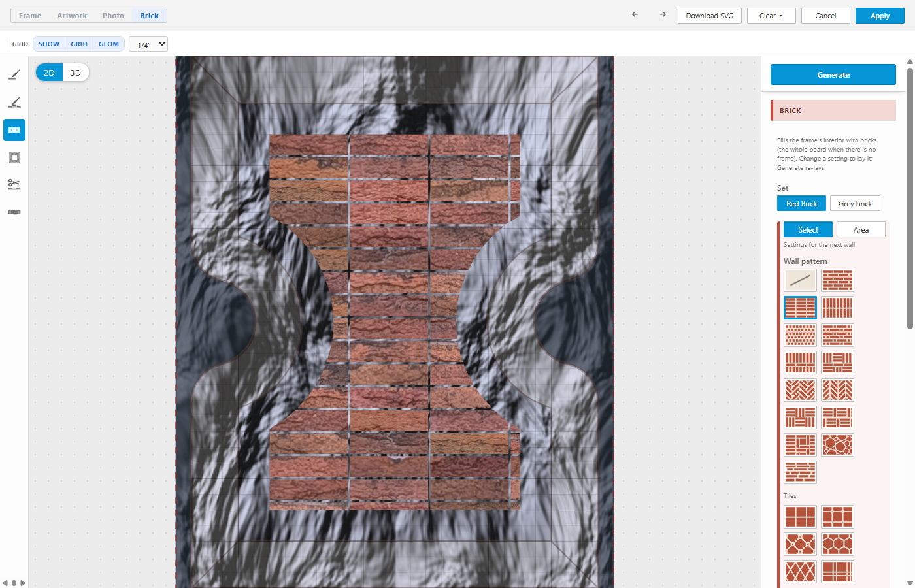915x588 pixels.
Task: Choose the octagon and dot tile pattern
Action: [x=800, y=544]
